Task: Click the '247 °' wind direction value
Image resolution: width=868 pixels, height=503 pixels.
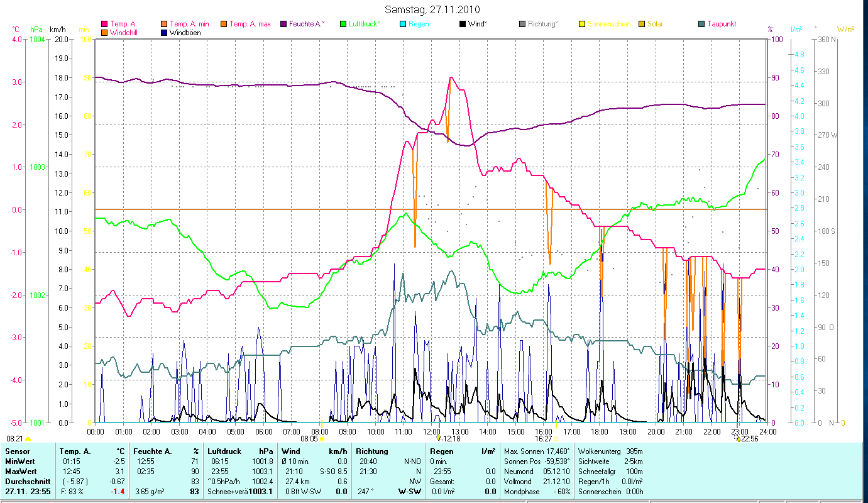Action: [x=366, y=492]
